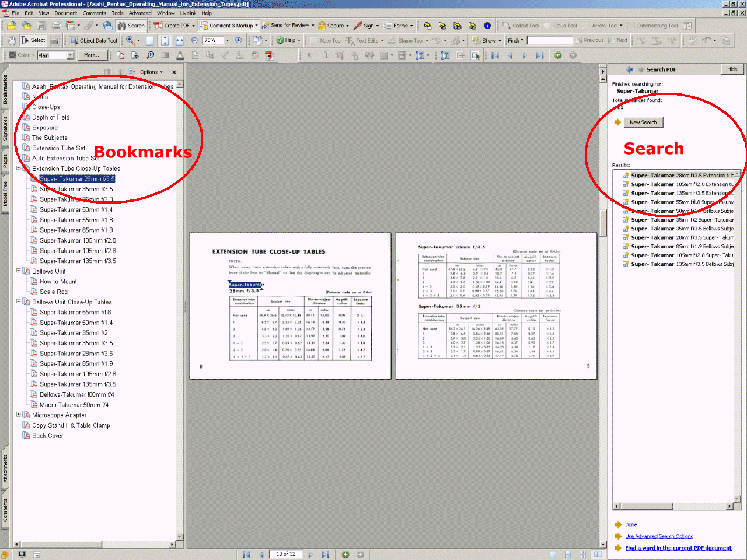The image size is (747, 560).
Task: Open the Send for Review dropdown
Action: 313,26
